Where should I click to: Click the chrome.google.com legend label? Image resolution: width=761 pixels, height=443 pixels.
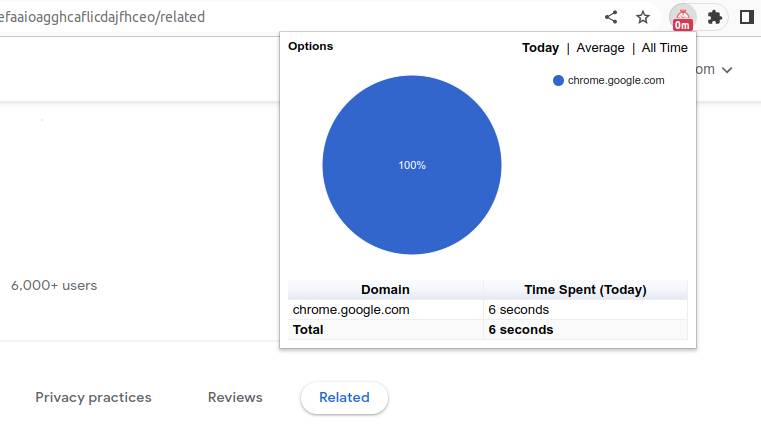616,81
